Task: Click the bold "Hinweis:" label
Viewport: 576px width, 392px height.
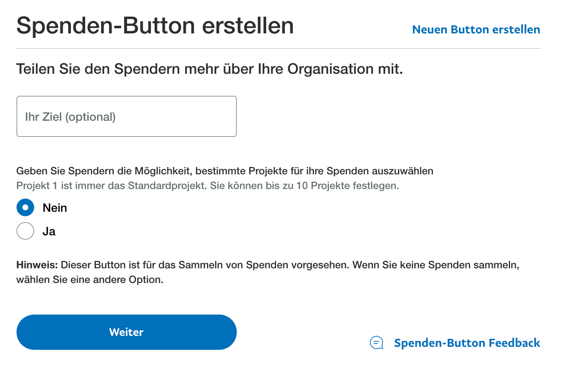Action: click(x=37, y=265)
